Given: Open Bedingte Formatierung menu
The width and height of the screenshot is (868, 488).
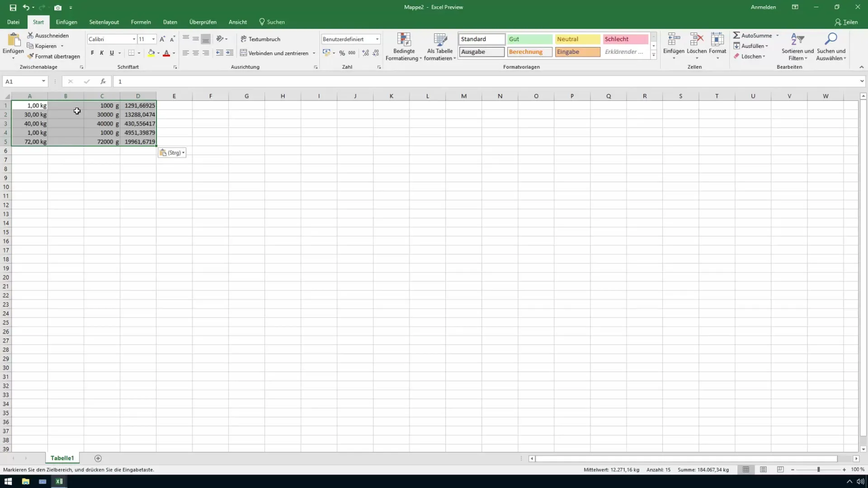Looking at the screenshot, I should coord(403,47).
